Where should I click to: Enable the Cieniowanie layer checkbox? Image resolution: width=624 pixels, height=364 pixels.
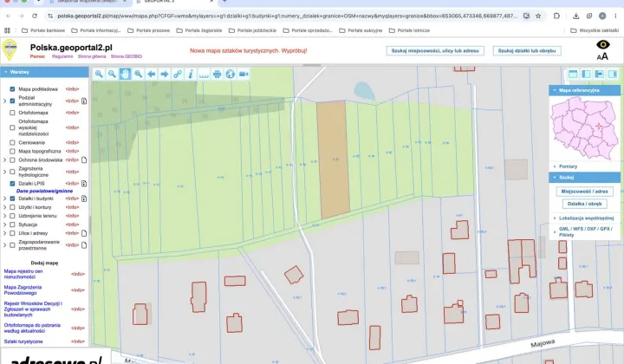(12, 142)
